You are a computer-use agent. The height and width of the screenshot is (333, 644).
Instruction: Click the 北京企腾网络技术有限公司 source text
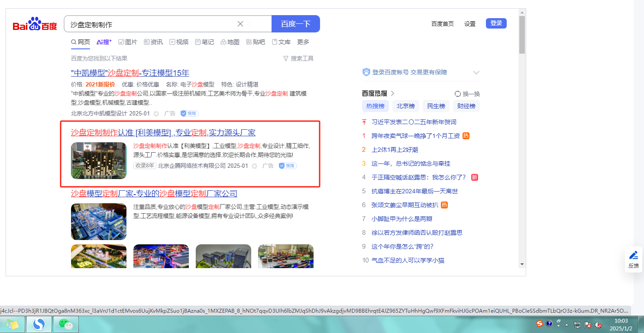[192, 166]
